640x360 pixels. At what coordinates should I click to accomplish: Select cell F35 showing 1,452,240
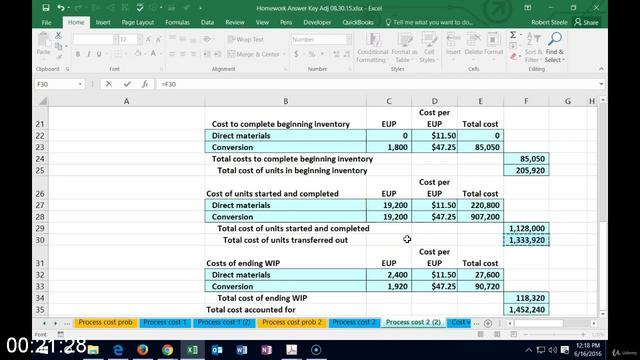point(526,309)
